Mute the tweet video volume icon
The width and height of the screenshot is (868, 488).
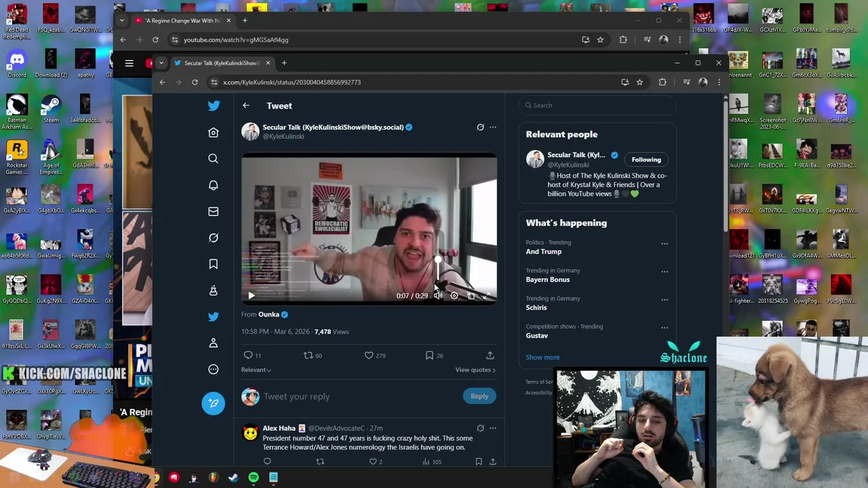click(x=438, y=296)
